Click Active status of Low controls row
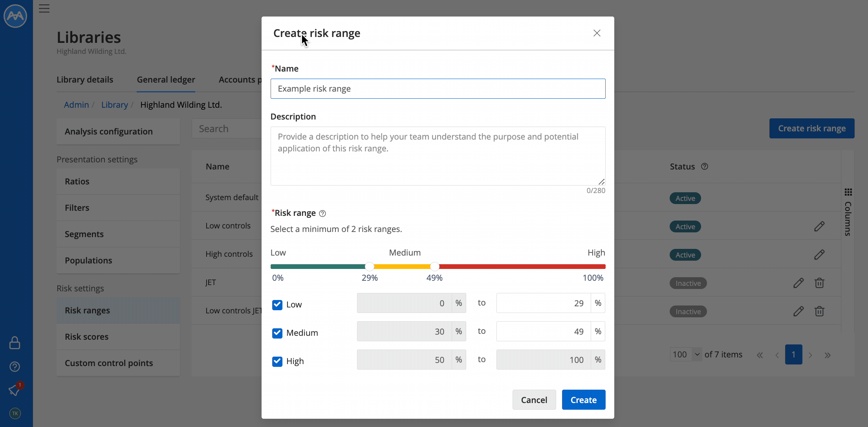 [x=685, y=226]
